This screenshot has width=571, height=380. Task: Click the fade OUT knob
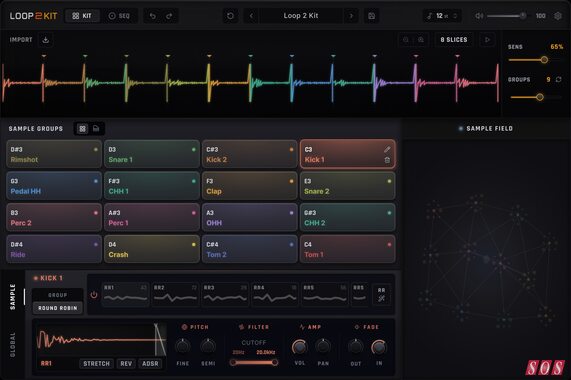pyautogui.click(x=355, y=347)
